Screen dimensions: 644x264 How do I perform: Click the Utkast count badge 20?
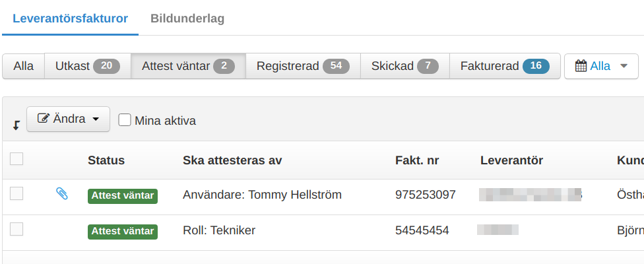tap(106, 66)
